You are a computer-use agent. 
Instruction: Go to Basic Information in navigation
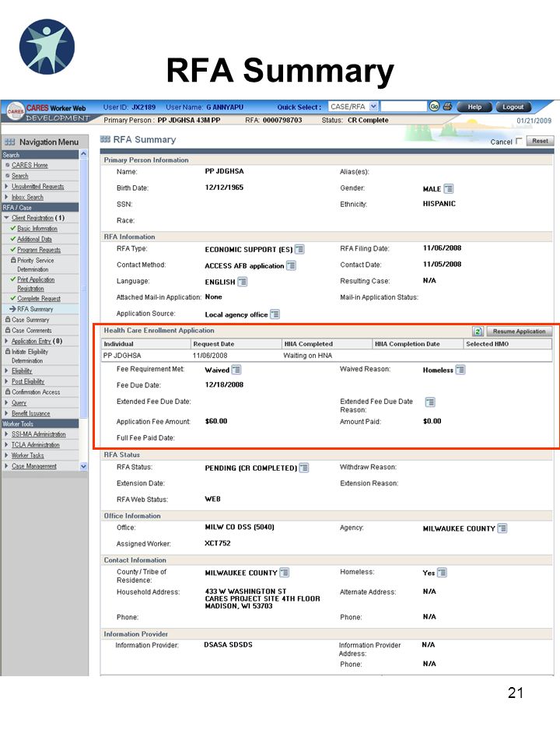click(37, 229)
